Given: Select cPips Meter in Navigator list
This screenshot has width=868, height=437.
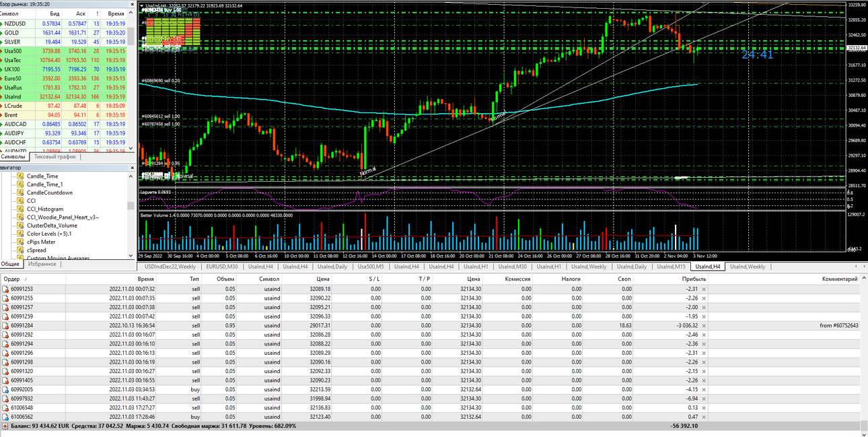Looking at the screenshot, I should 41,242.
